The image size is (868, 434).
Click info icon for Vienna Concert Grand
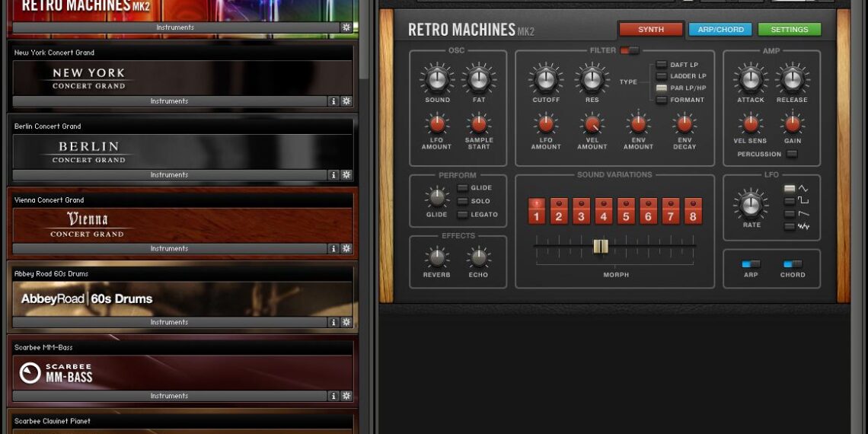[333, 248]
